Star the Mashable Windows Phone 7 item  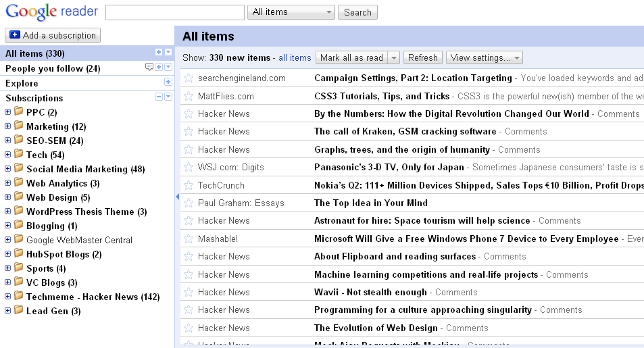(x=189, y=239)
